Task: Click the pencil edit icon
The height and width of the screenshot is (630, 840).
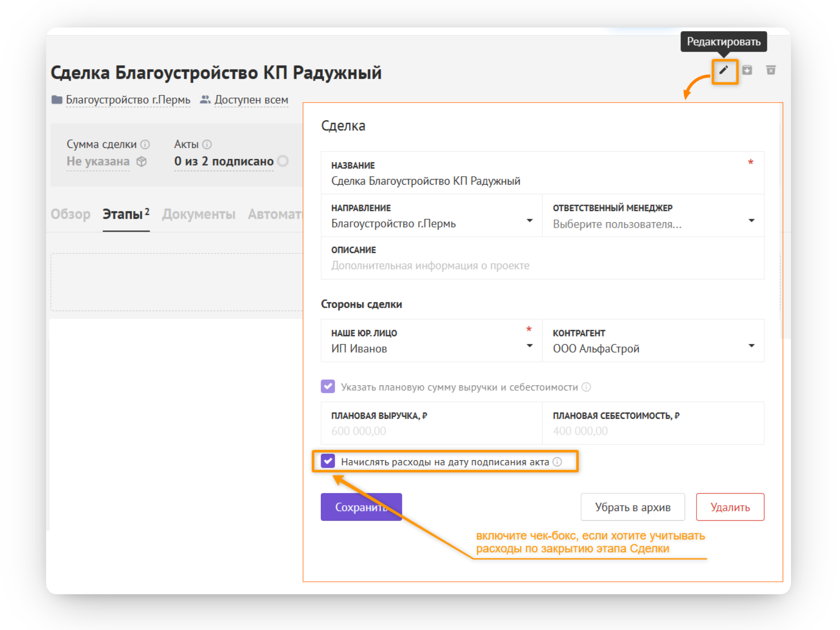Action: point(724,70)
